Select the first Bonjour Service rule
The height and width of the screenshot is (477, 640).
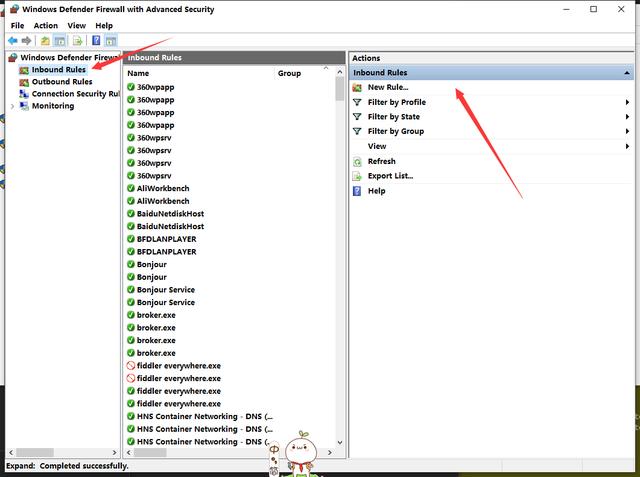point(166,289)
